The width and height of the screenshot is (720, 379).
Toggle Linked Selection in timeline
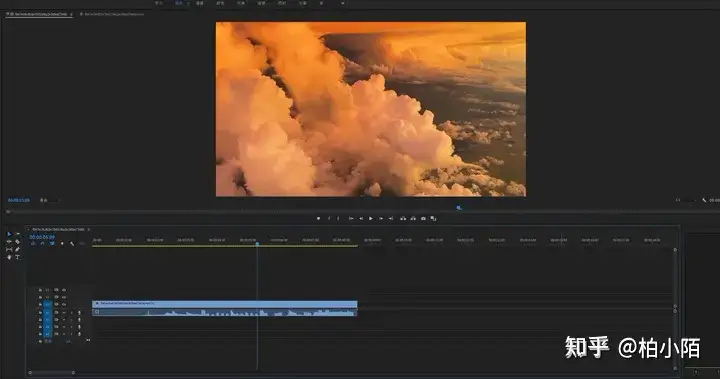coord(52,243)
